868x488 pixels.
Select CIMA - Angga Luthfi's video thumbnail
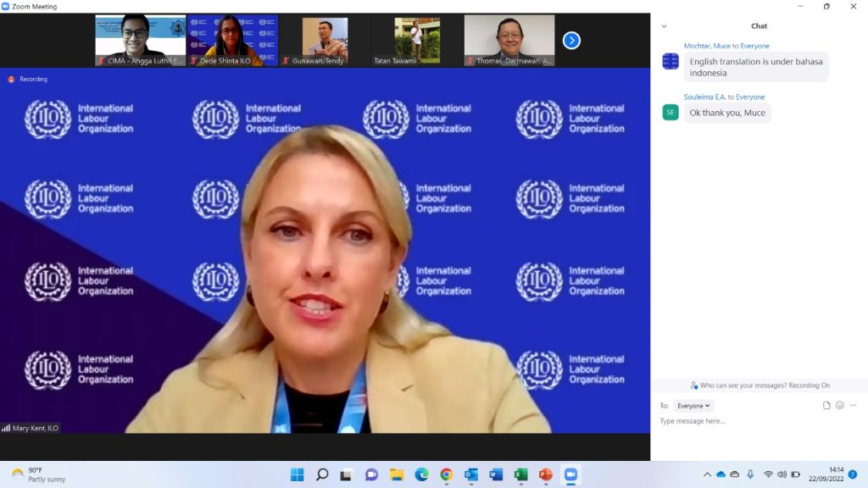[141, 41]
